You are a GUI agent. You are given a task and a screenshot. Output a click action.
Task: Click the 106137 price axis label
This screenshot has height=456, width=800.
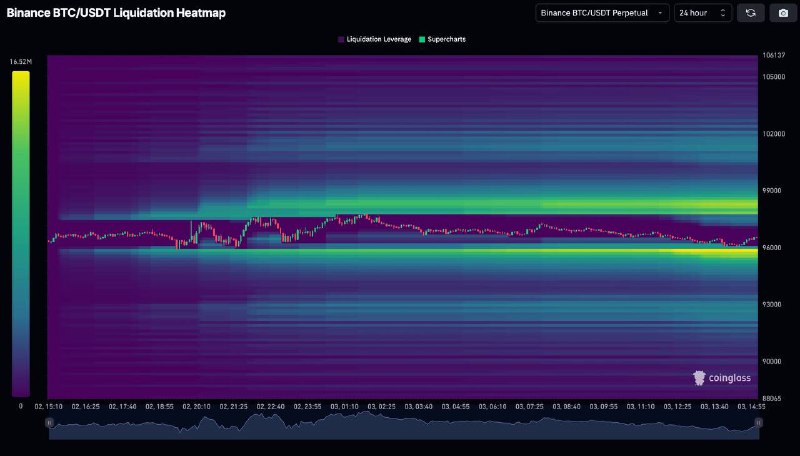pos(773,55)
